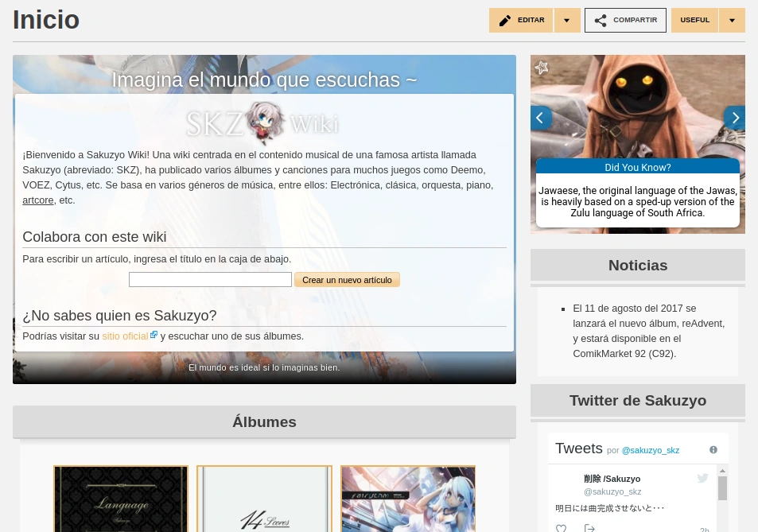Screen dimensions: 758x532
Task: Click the reAdvent news item text
Action: point(649,331)
